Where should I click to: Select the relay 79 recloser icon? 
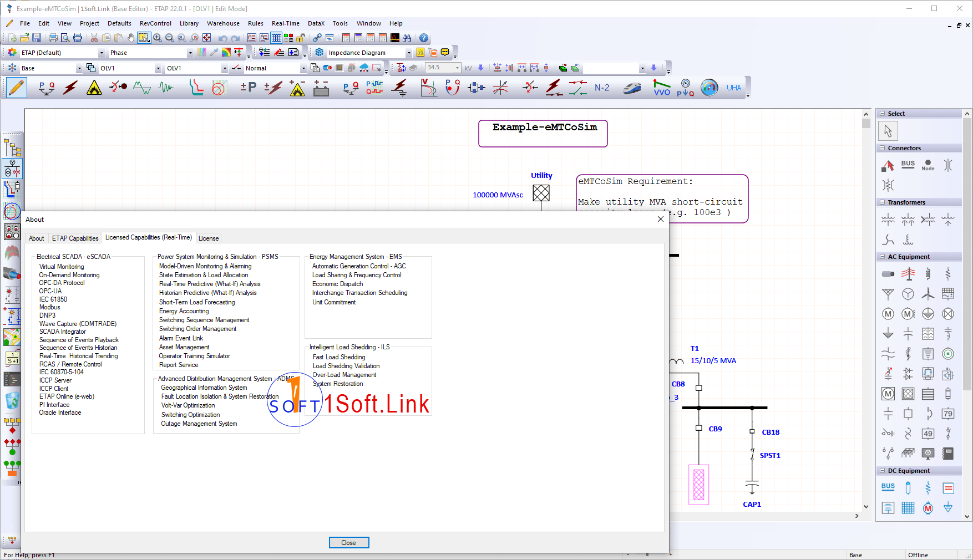pos(948,414)
